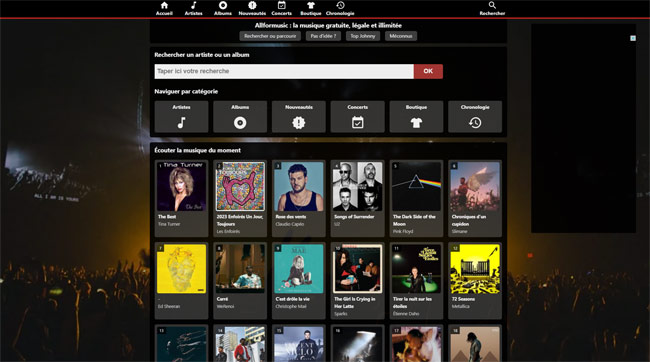Open the Artistes icon in top navigation
The image size is (650, 362).
[x=194, y=5]
